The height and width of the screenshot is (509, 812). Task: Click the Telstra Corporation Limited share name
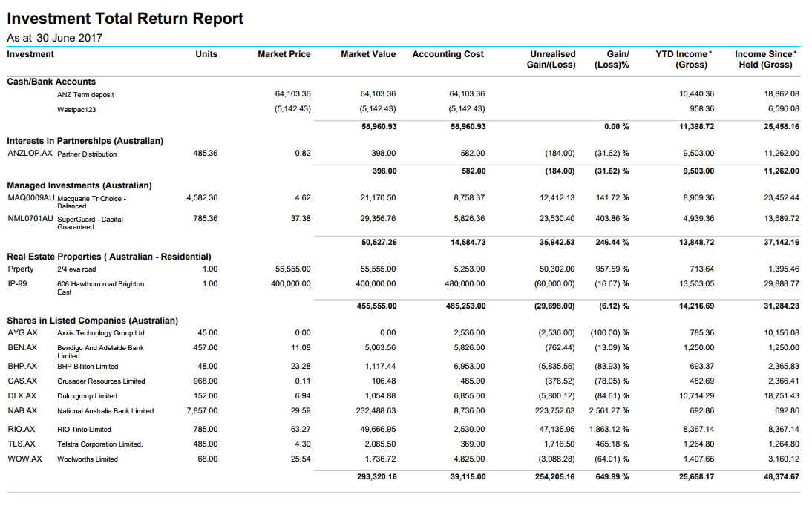coord(99,444)
